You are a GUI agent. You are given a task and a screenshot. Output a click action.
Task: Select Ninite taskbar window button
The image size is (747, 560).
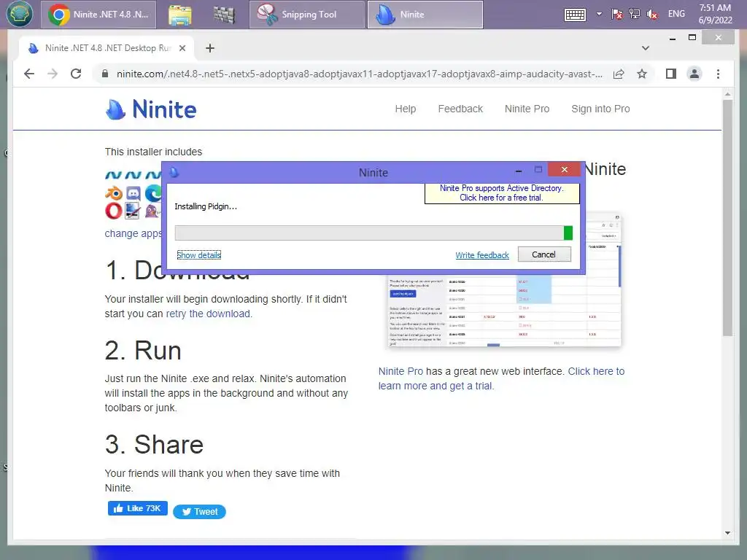click(425, 15)
